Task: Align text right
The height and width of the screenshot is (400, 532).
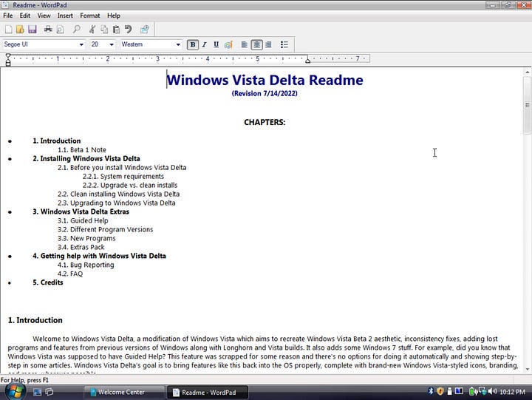Action: point(268,44)
